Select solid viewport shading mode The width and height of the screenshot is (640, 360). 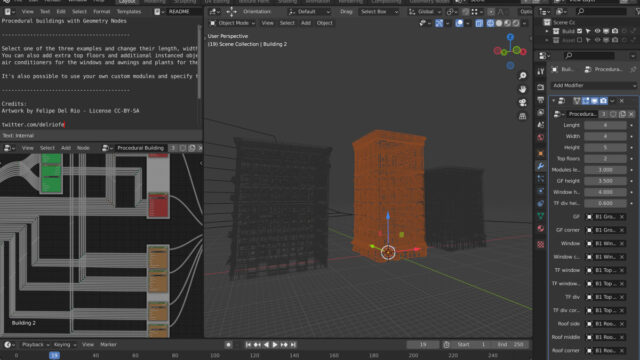[x=499, y=23]
